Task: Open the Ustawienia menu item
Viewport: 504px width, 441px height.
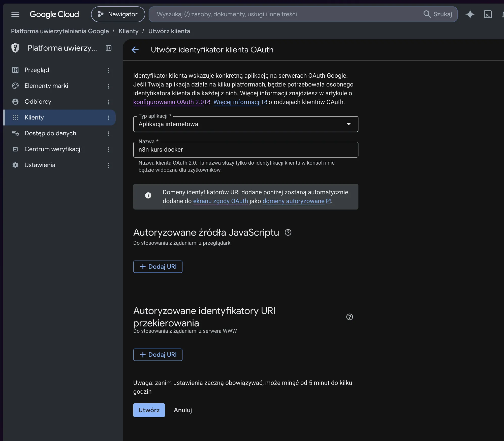Action: [59, 165]
